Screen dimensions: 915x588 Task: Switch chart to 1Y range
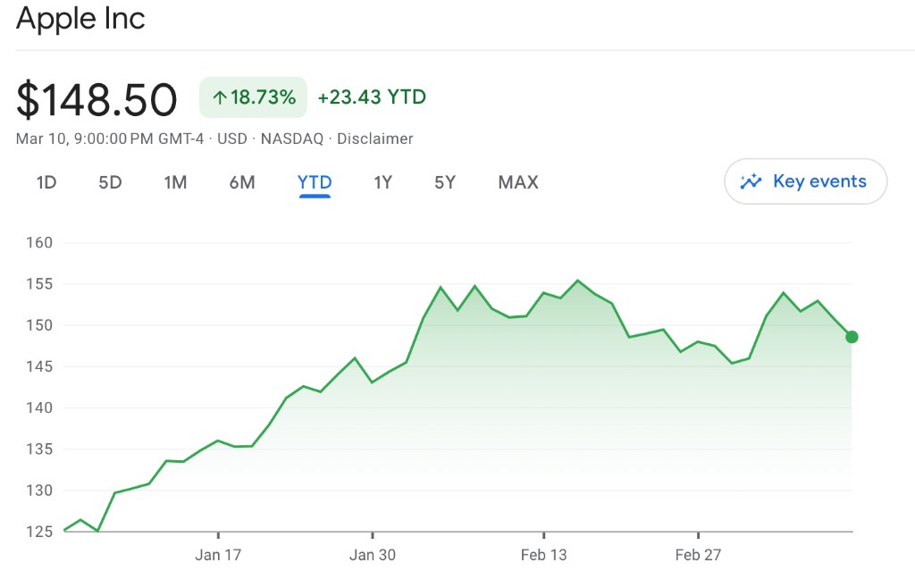383,182
